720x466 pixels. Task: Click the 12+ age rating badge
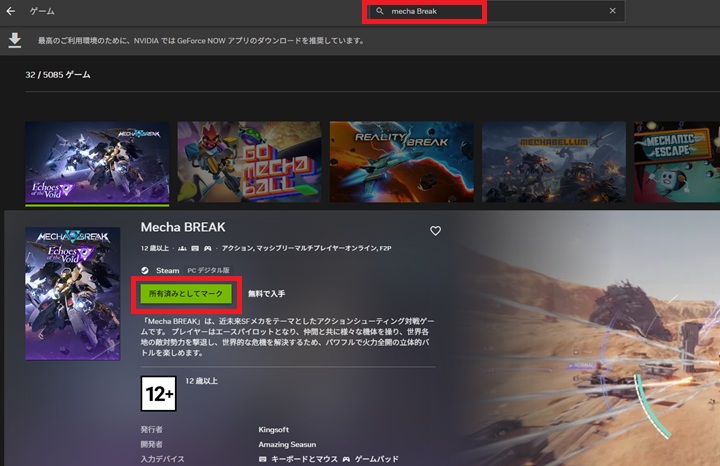(x=158, y=393)
